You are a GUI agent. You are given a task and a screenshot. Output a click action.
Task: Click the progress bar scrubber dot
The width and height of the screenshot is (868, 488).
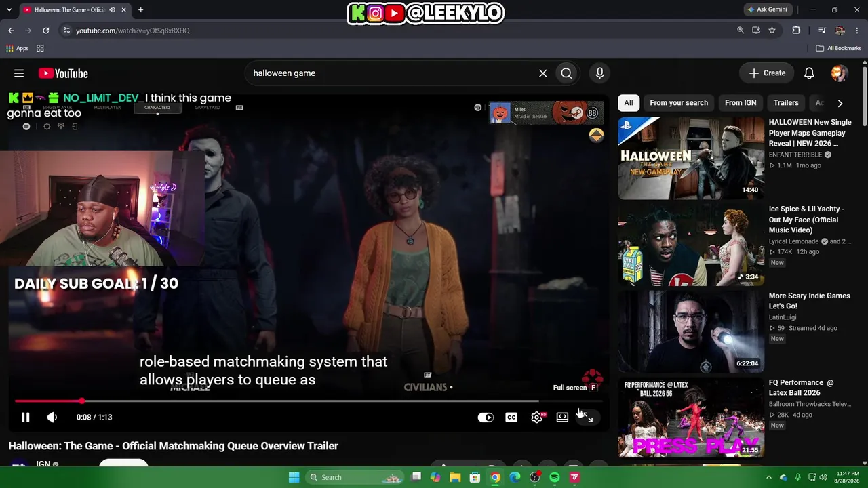(81, 401)
